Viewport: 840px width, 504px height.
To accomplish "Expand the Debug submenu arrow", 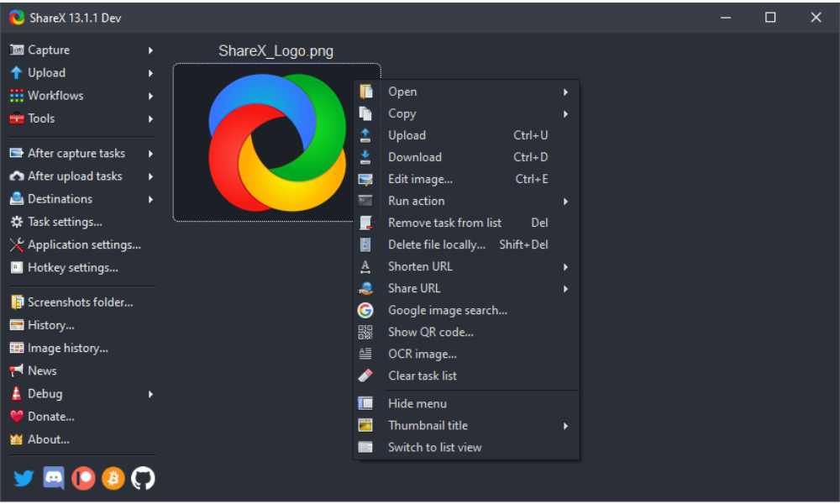I will [150, 394].
